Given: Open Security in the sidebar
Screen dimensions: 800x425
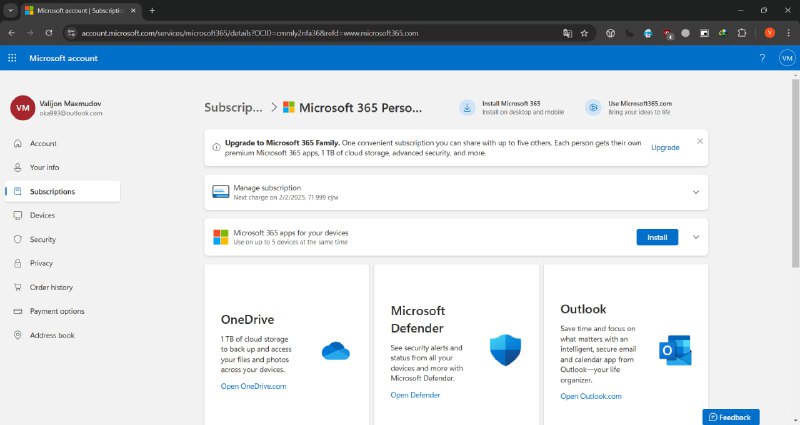Looking at the screenshot, I should coord(62,239).
